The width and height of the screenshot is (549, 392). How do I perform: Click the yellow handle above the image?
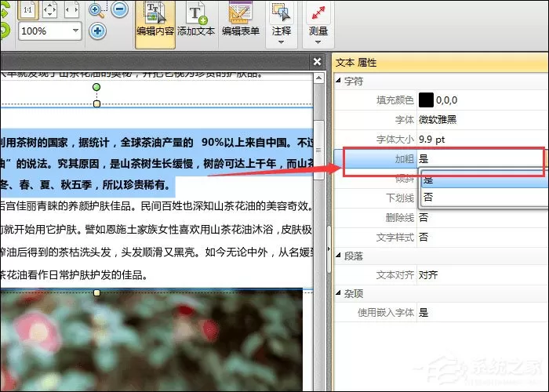click(x=97, y=292)
